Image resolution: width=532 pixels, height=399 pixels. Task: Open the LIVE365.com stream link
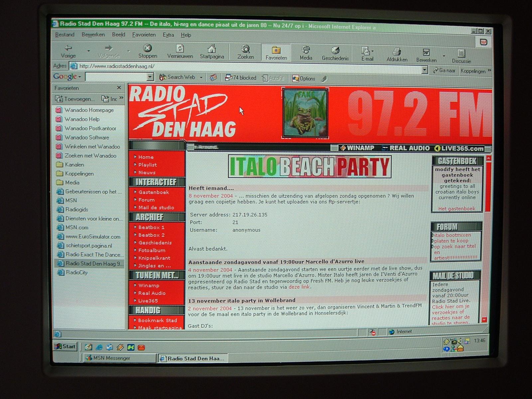point(459,149)
